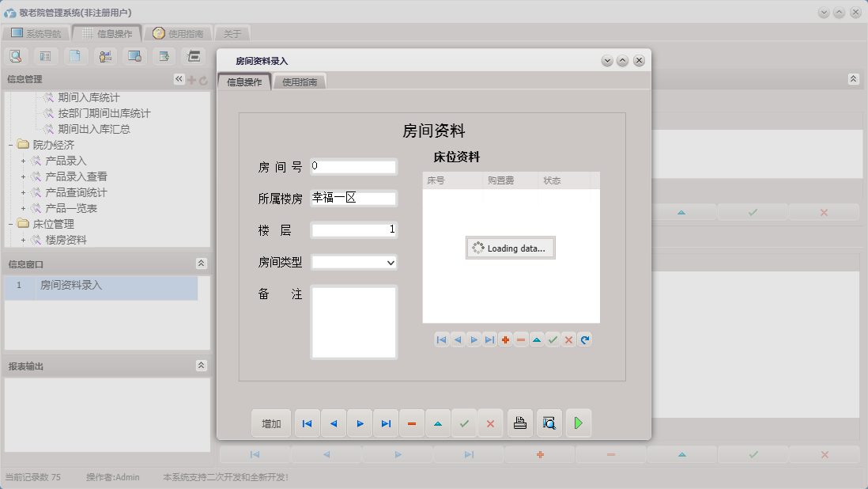Select the search/preview icon in the main toolbar
Viewport: 868px width, 489px height.
click(16, 56)
